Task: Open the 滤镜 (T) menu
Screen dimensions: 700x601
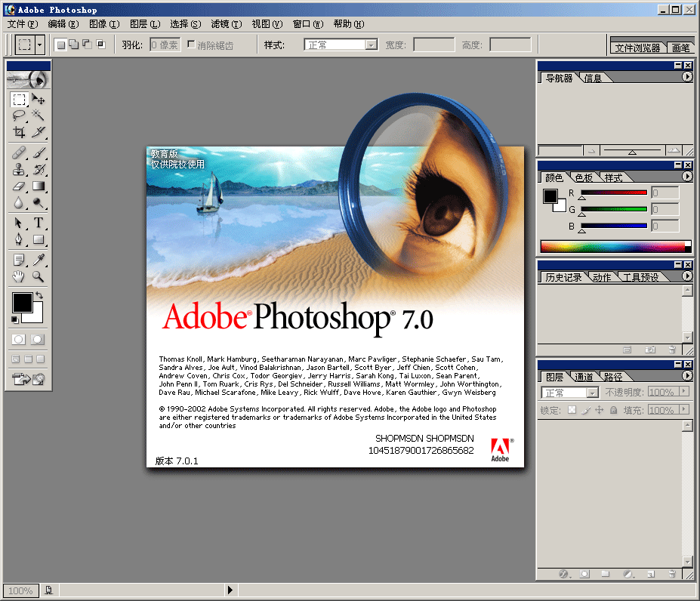Action: pos(227,23)
